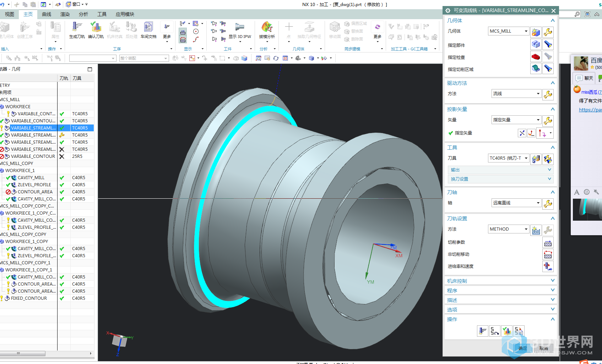Image resolution: width=602 pixels, height=364 pixels.
Task: Edit the tool axis wrench icon
Action: (x=548, y=204)
